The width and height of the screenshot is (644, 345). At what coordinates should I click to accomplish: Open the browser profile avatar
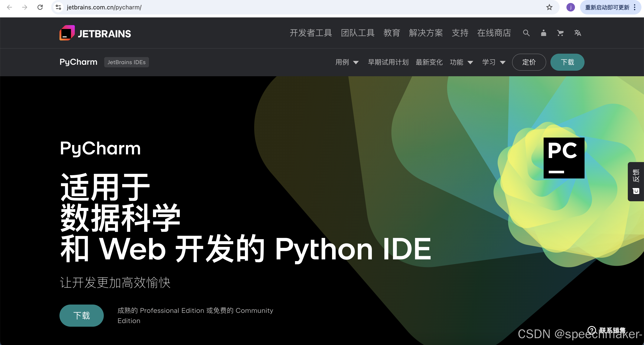pyautogui.click(x=570, y=7)
